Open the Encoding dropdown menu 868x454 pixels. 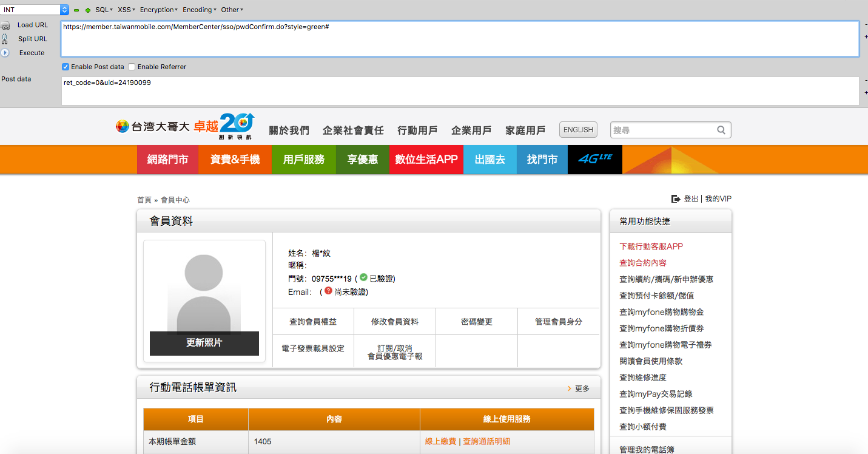(199, 10)
